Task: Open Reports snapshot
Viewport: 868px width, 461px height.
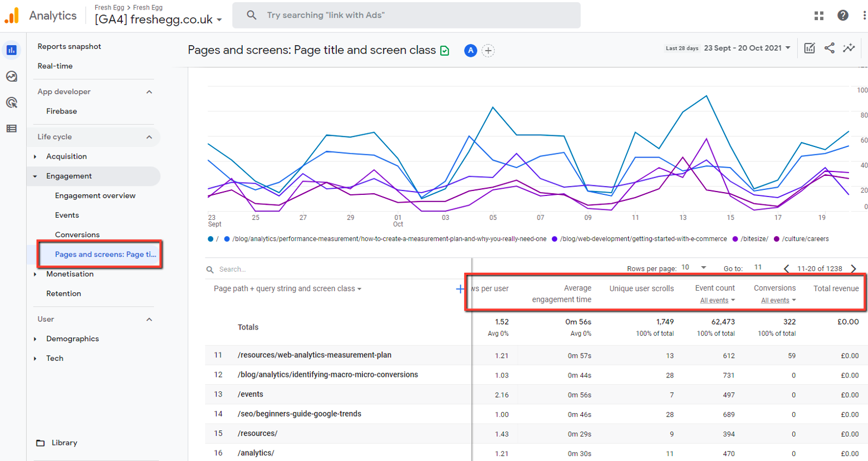Action: [x=69, y=46]
